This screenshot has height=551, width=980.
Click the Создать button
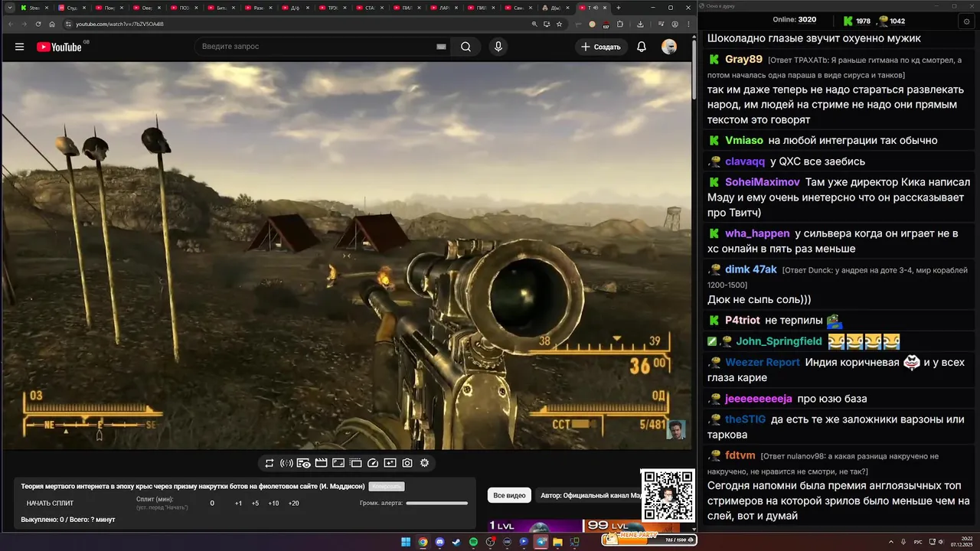coord(601,47)
